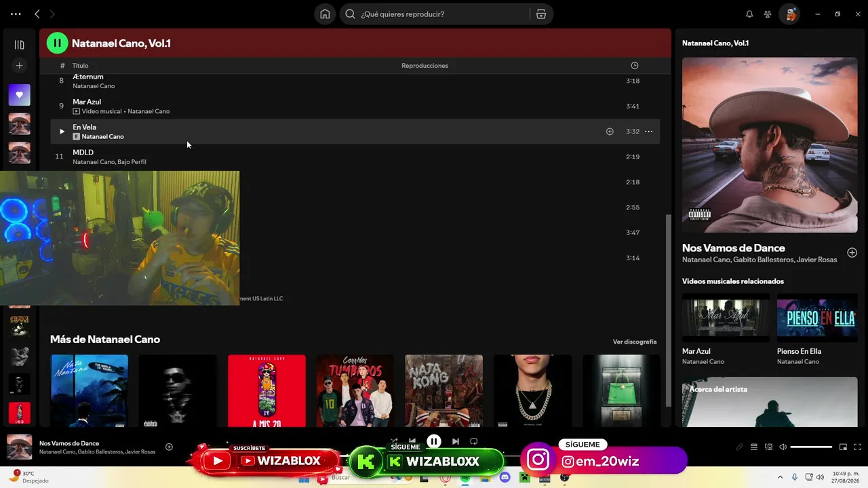
Task: Play the Mar Azul related music video
Action: 726,318
